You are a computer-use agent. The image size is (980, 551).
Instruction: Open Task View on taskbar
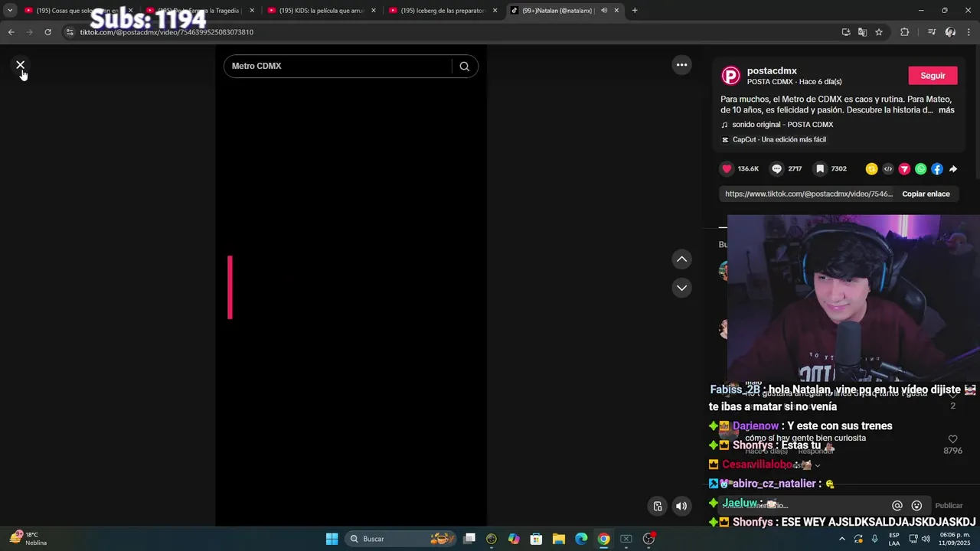point(469,539)
